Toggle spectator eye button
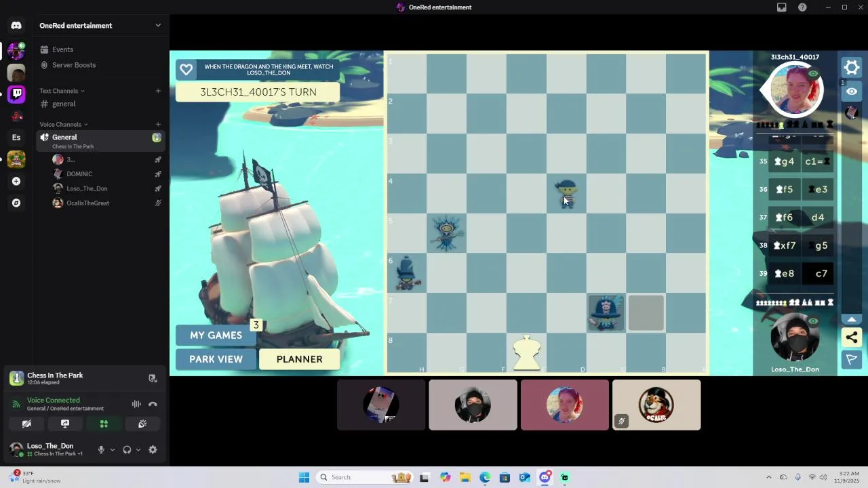This screenshot has height=488, width=868. pos(852,91)
